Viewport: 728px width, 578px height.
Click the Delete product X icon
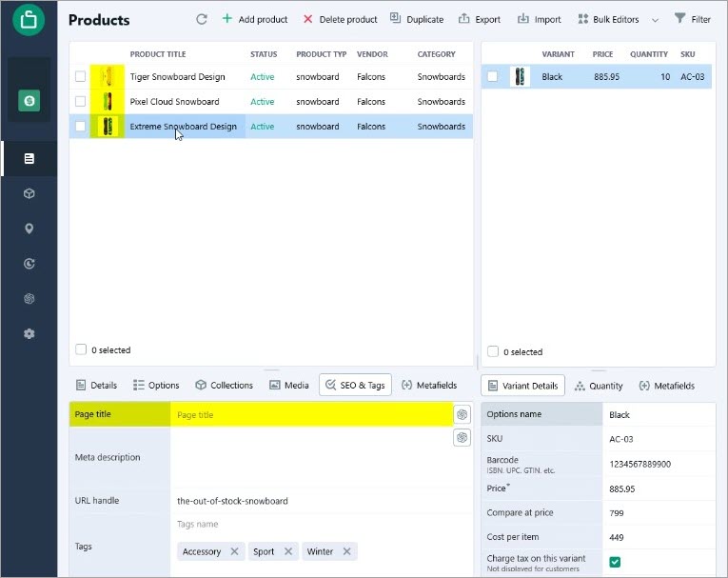(307, 19)
